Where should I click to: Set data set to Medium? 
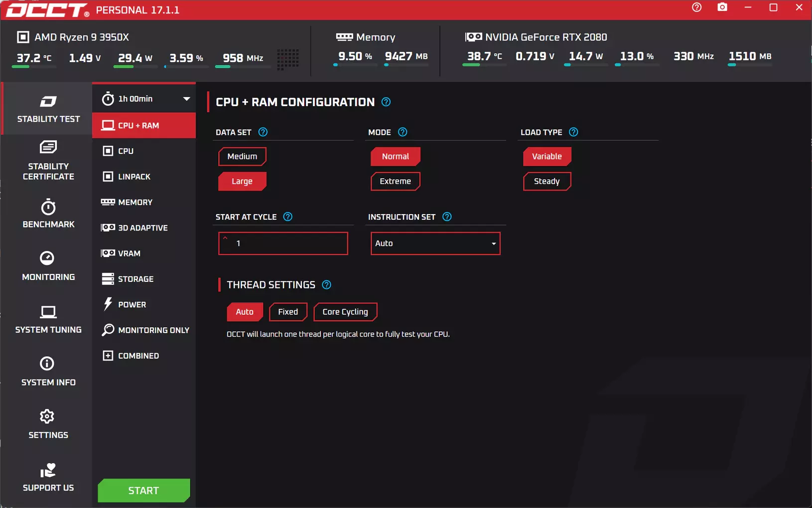coord(242,156)
